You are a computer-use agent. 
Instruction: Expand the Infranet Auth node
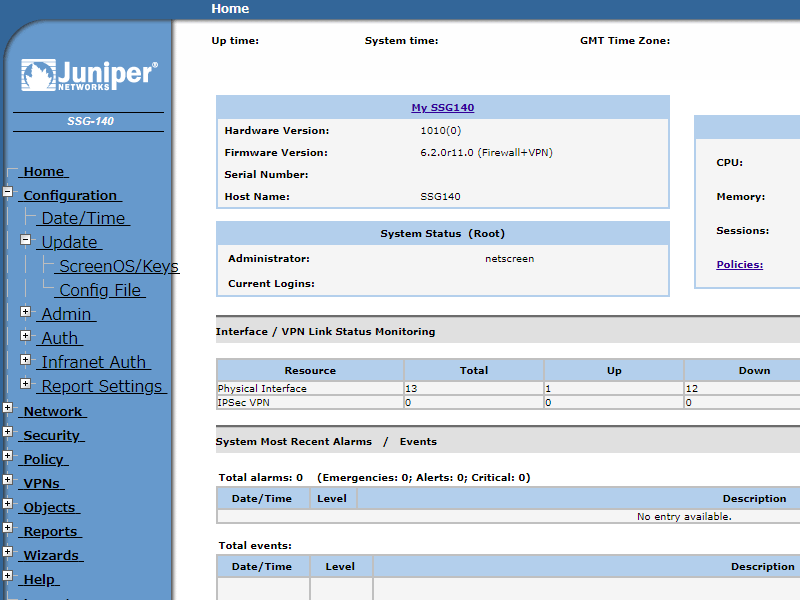click(26, 359)
